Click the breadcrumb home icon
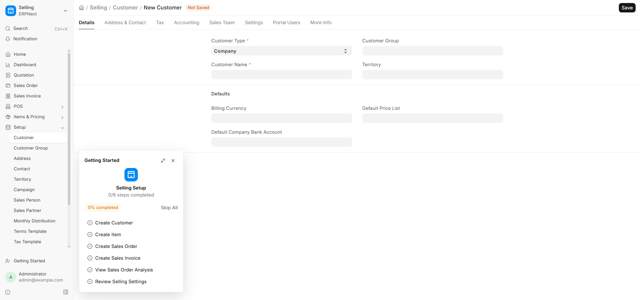Viewport: 644px width, 300px height. point(82,8)
